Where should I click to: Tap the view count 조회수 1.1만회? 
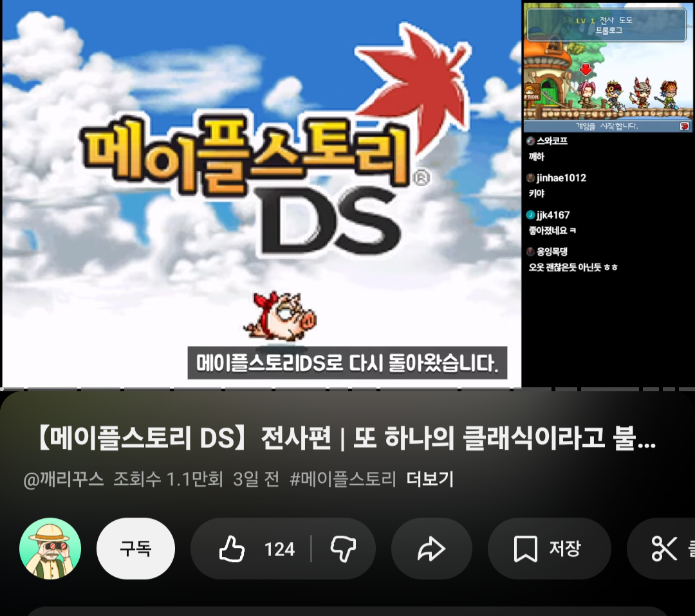pos(168,479)
